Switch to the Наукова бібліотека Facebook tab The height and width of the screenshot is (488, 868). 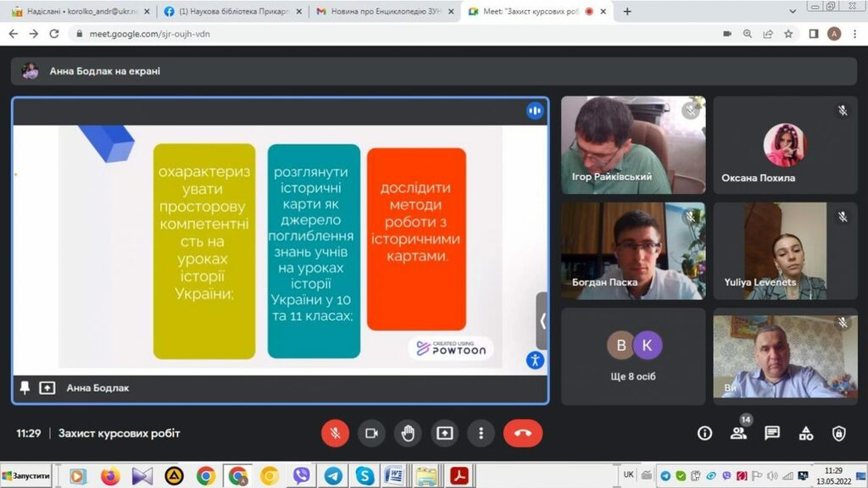[x=231, y=12]
